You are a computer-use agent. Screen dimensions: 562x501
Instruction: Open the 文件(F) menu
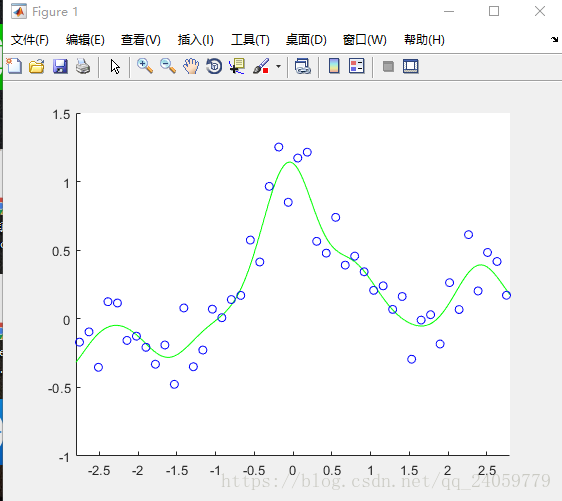tap(30, 40)
